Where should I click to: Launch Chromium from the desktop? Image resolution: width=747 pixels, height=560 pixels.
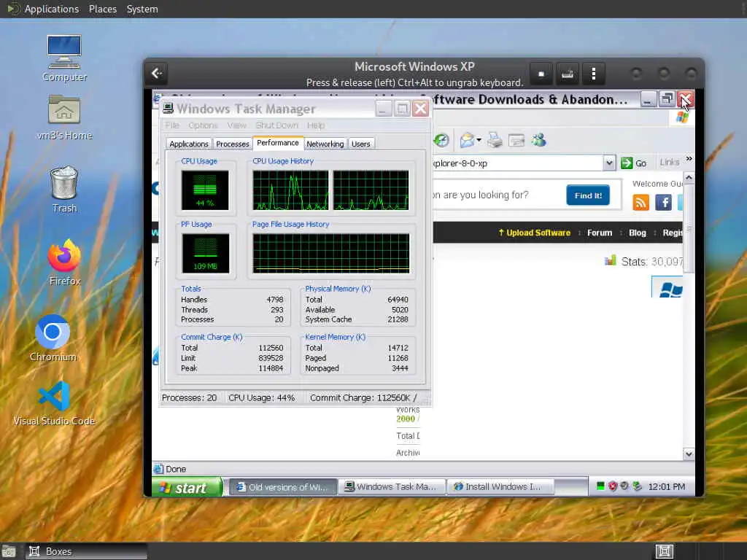click(53, 338)
